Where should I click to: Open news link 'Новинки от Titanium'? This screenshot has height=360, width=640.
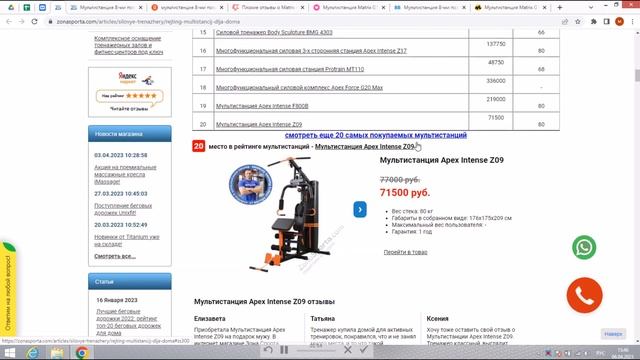(x=127, y=240)
